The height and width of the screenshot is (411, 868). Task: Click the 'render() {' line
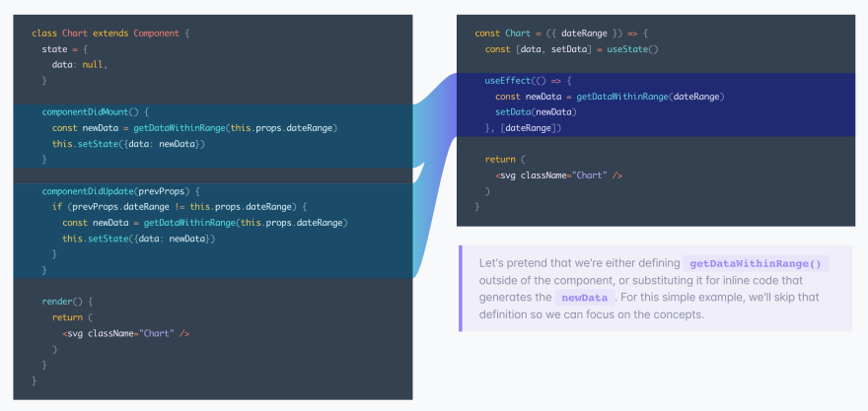pyautogui.click(x=67, y=302)
